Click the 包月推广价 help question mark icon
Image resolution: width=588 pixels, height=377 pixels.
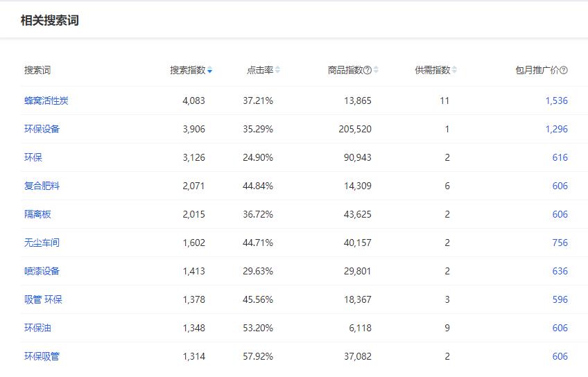pyautogui.click(x=564, y=70)
